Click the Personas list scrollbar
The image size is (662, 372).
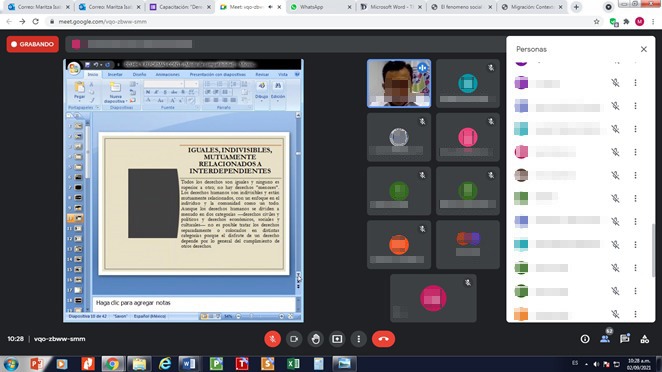pos(653,250)
